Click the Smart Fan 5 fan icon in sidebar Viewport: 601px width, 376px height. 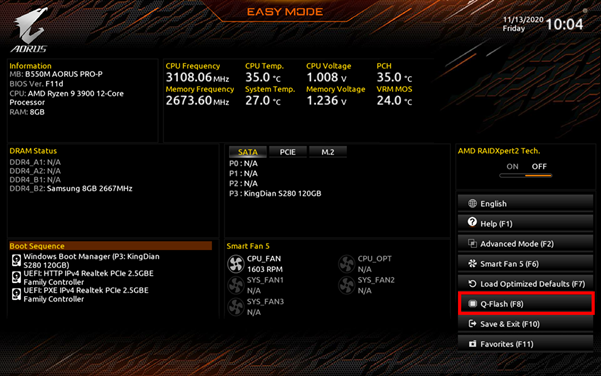pos(472,264)
